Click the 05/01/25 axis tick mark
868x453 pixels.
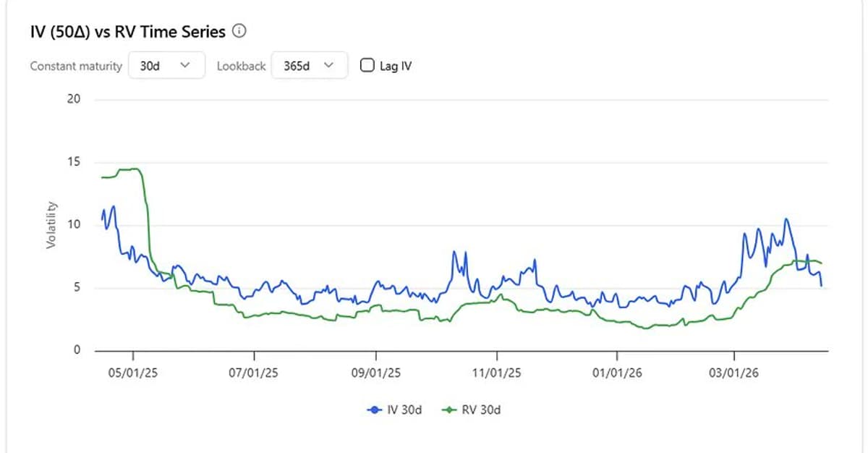coord(135,357)
